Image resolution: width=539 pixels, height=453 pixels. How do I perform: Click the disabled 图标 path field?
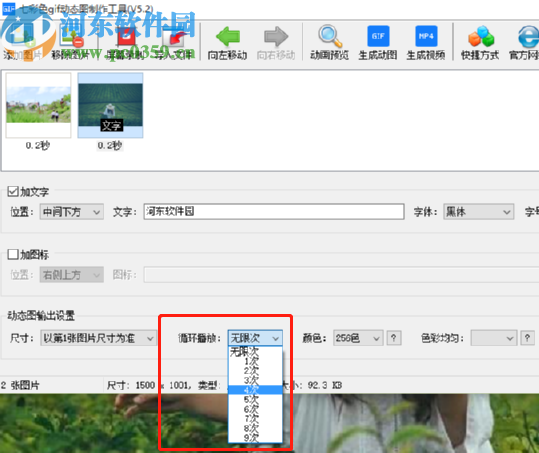point(341,275)
